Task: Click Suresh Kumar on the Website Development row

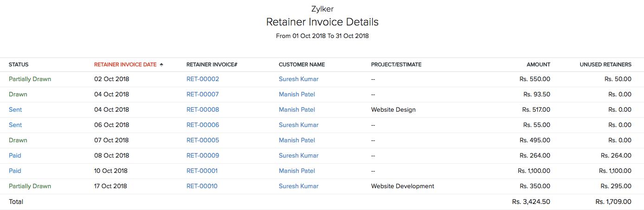Action: click(x=298, y=186)
